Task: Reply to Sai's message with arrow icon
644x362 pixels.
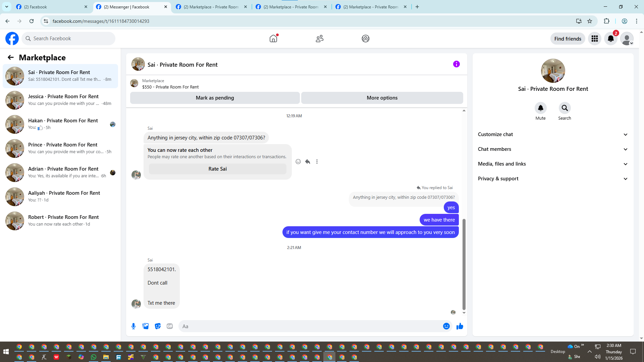Action: pyautogui.click(x=308, y=162)
